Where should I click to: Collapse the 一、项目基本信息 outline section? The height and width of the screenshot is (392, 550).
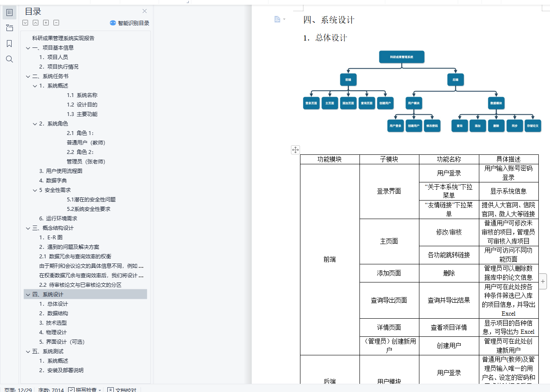pyautogui.click(x=28, y=48)
